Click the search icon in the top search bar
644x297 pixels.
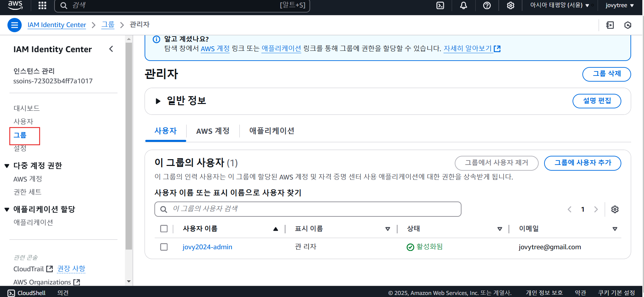coord(64,5)
